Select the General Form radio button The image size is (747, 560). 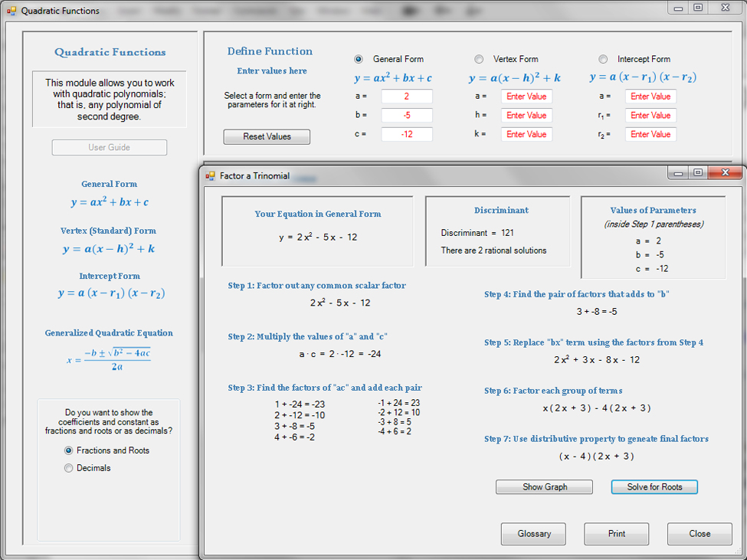[359, 59]
